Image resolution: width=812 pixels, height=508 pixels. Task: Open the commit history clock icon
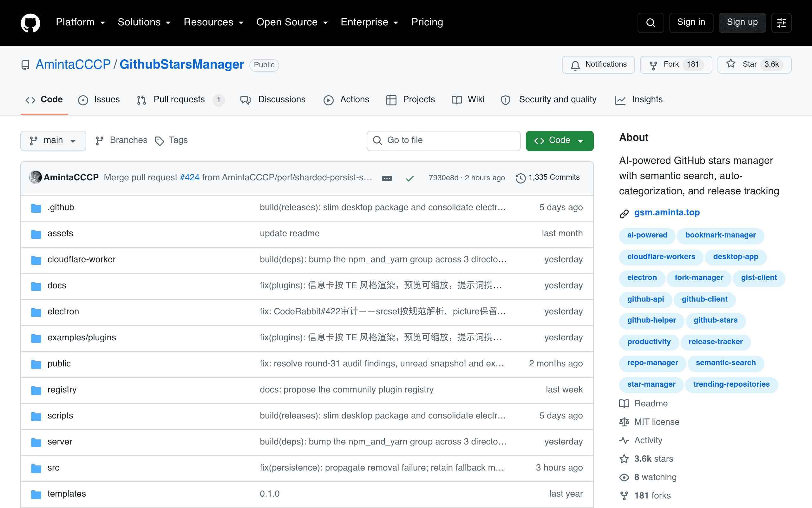[x=521, y=178]
